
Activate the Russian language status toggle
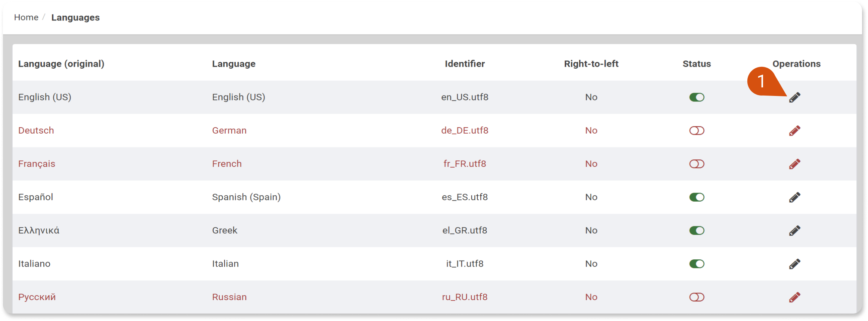[x=697, y=297]
